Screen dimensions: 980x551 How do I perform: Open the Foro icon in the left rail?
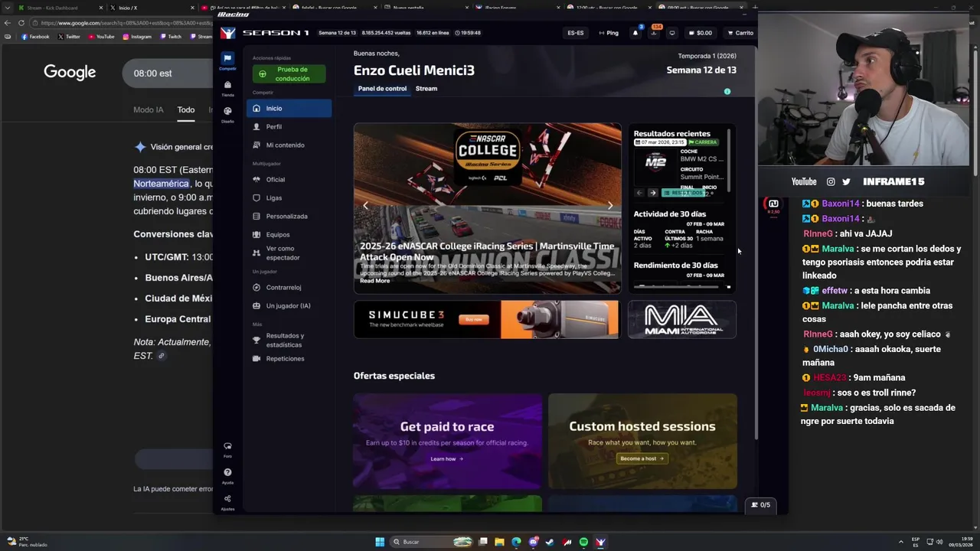coord(227,449)
